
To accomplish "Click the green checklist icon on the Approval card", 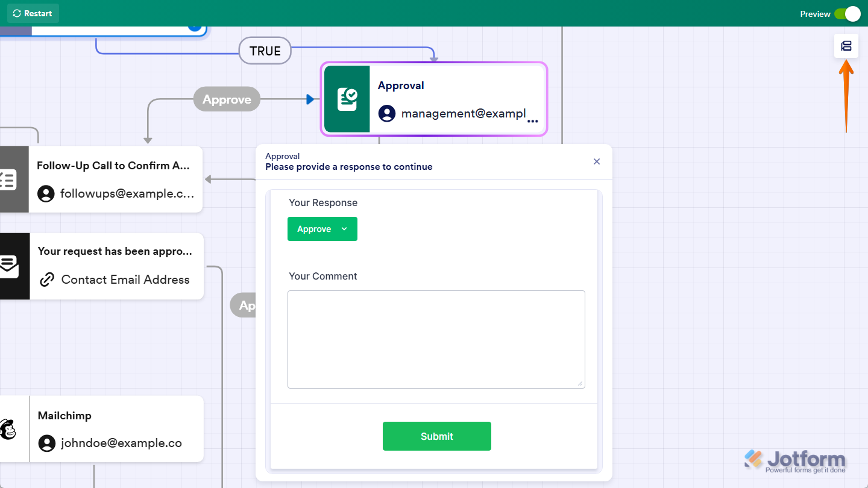I will point(347,99).
